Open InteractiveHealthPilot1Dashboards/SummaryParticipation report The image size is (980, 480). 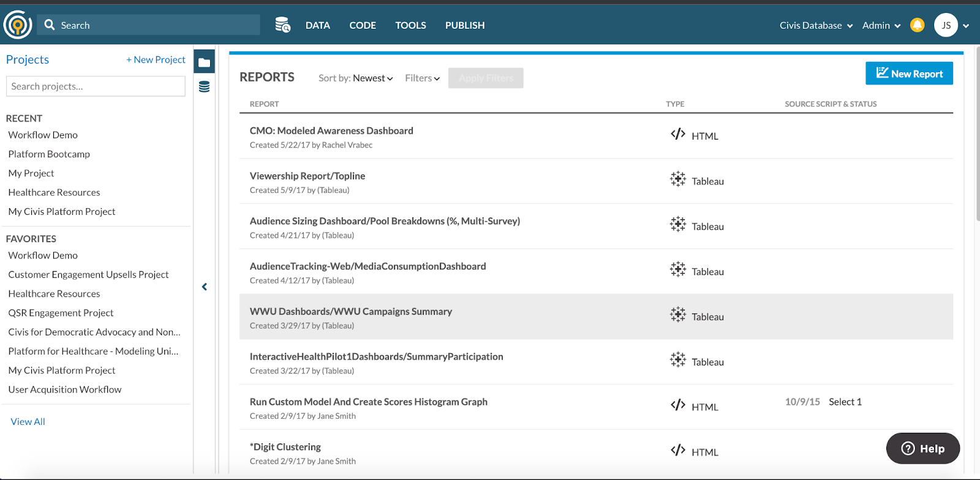click(x=376, y=357)
